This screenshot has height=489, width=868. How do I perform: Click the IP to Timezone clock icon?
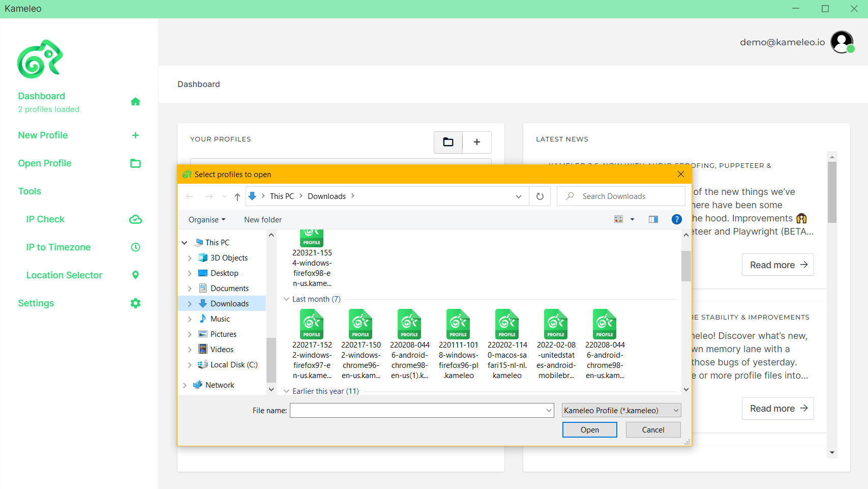[x=135, y=247]
